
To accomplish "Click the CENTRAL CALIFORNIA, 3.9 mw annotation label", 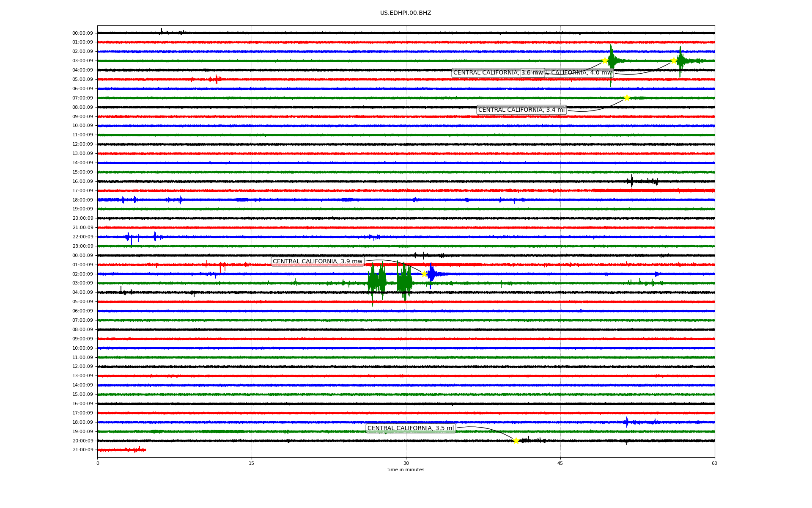I will (317, 262).
